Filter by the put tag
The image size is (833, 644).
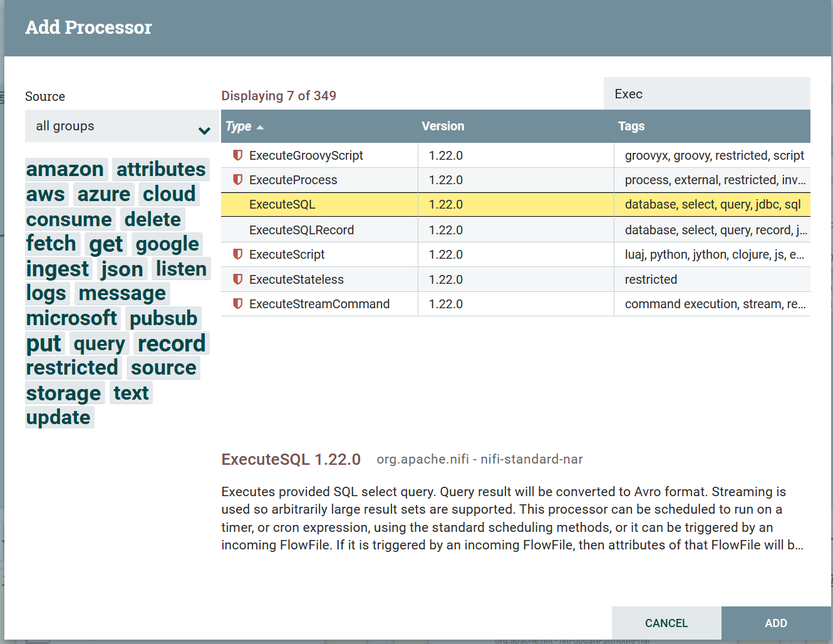44,343
